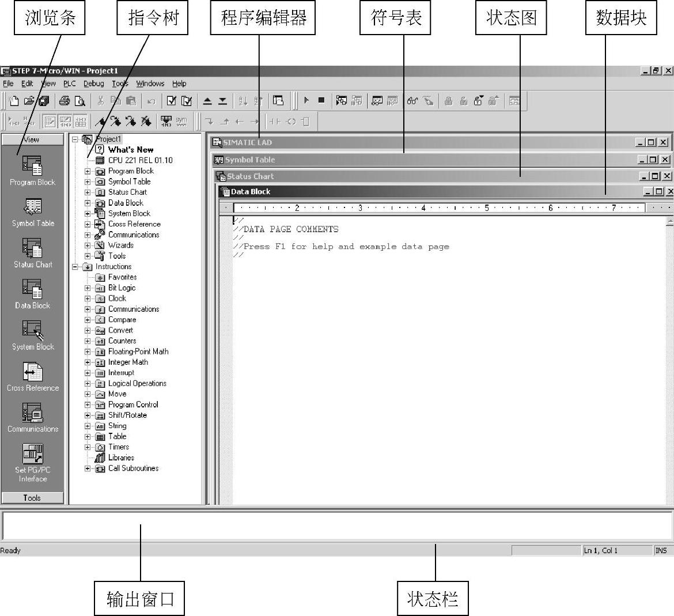This screenshot has height=616, width=674.
Task: Click the Upload arrow icon
Action: click(207, 101)
